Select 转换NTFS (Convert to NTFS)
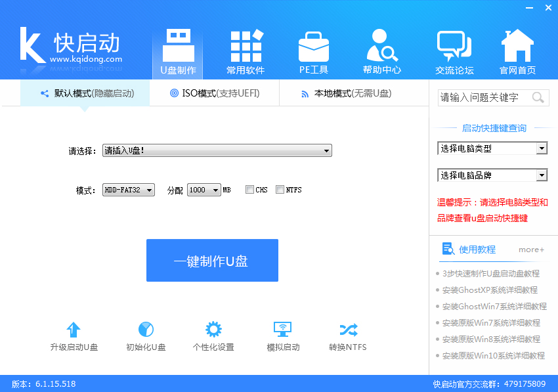Screen dimensions: 558x392 coord(348,335)
